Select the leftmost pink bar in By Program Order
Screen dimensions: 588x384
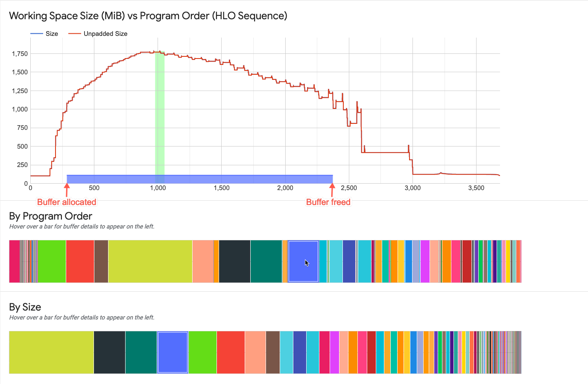[14, 261]
